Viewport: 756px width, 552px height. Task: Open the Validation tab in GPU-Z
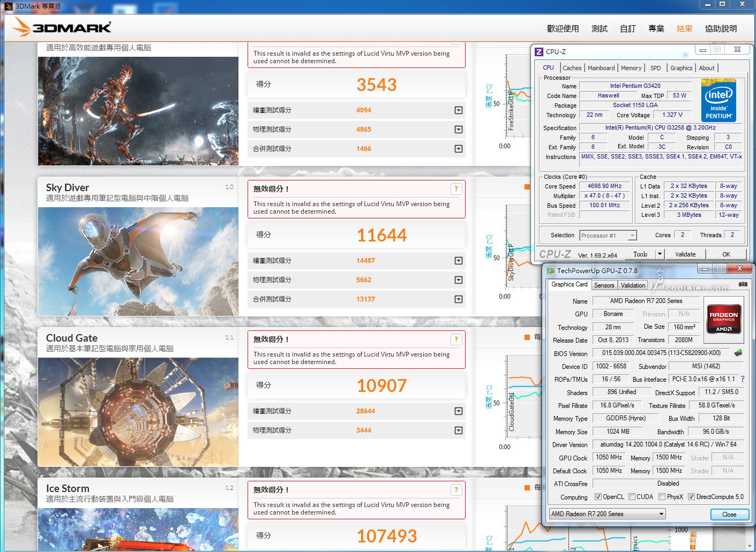pyautogui.click(x=633, y=285)
